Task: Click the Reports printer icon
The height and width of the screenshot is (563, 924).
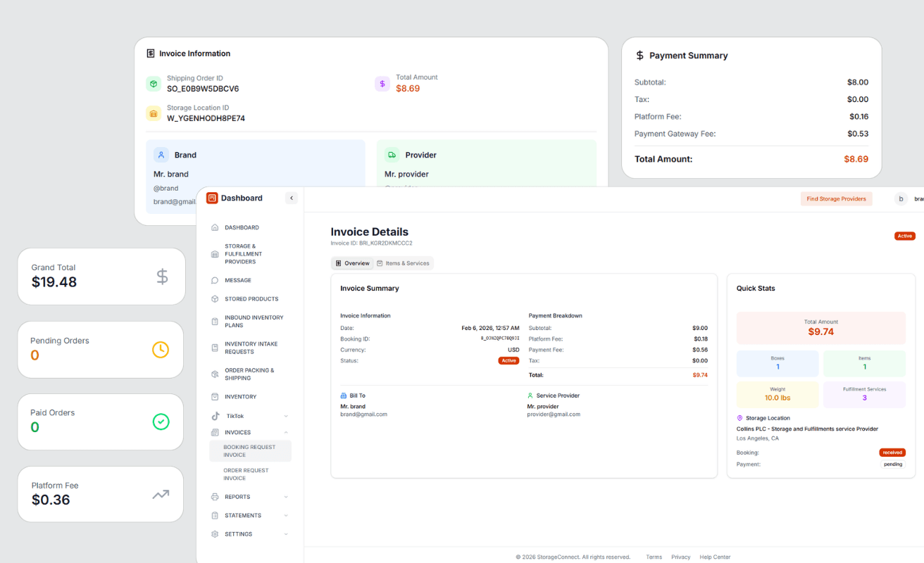Action: pos(213,496)
